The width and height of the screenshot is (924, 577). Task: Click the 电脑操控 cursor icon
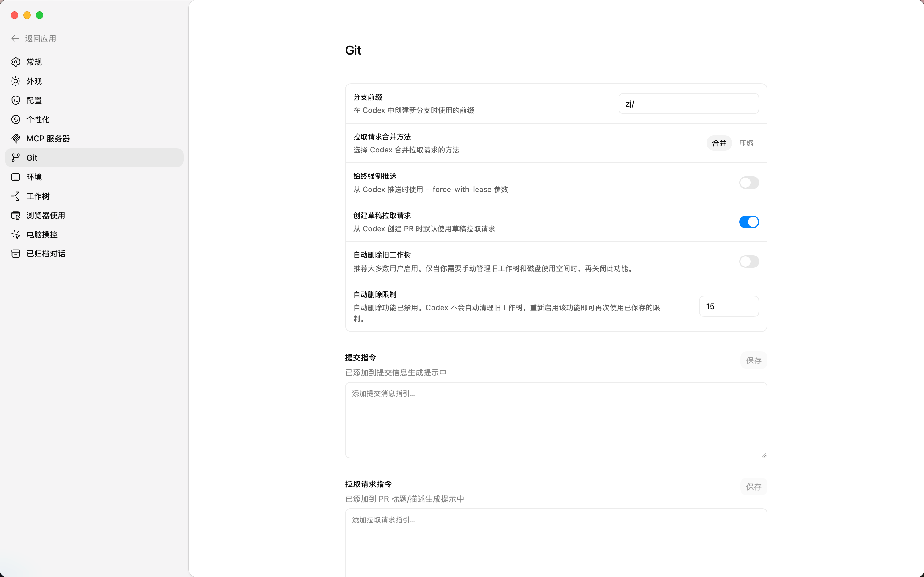[16, 235]
